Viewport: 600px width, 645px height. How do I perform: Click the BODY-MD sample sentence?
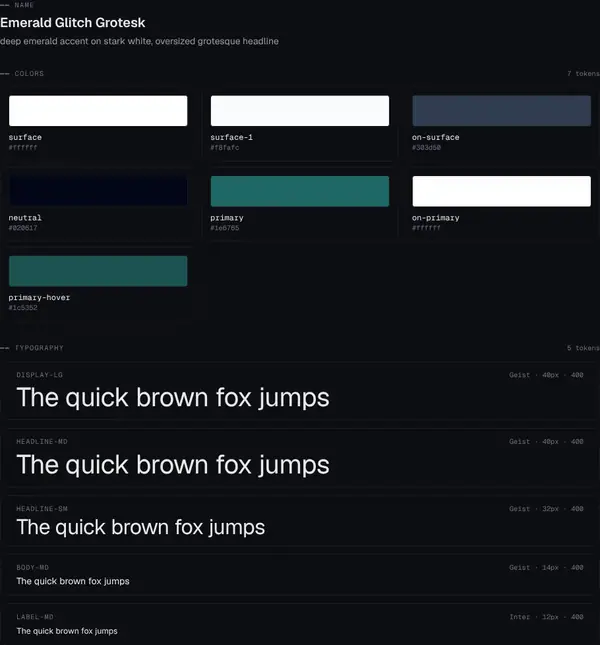73,581
